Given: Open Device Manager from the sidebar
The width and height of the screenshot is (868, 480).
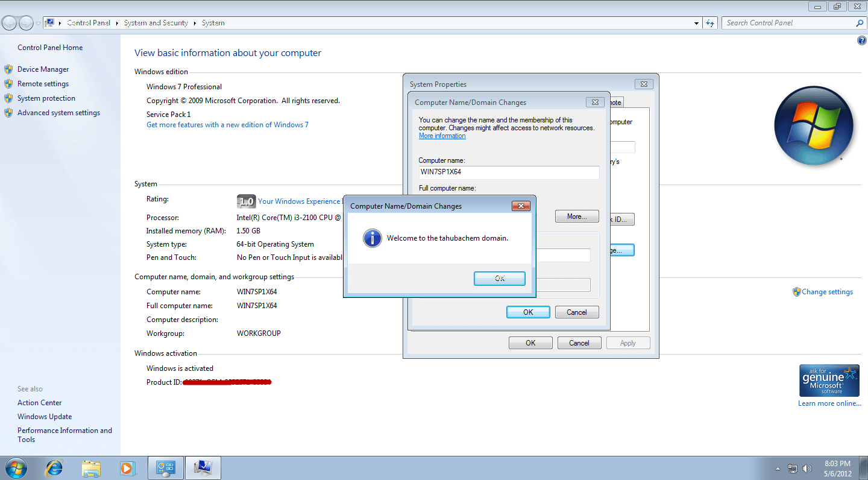Looking at the screenshot, I should point(43,69).
